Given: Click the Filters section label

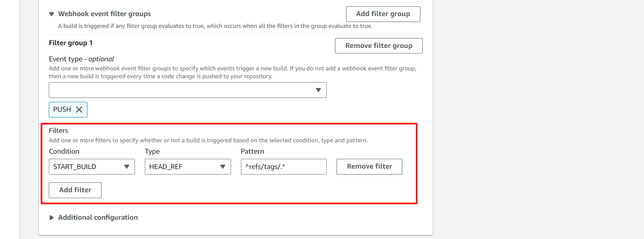Looking at the screenshot, I should tap(59, 131).
